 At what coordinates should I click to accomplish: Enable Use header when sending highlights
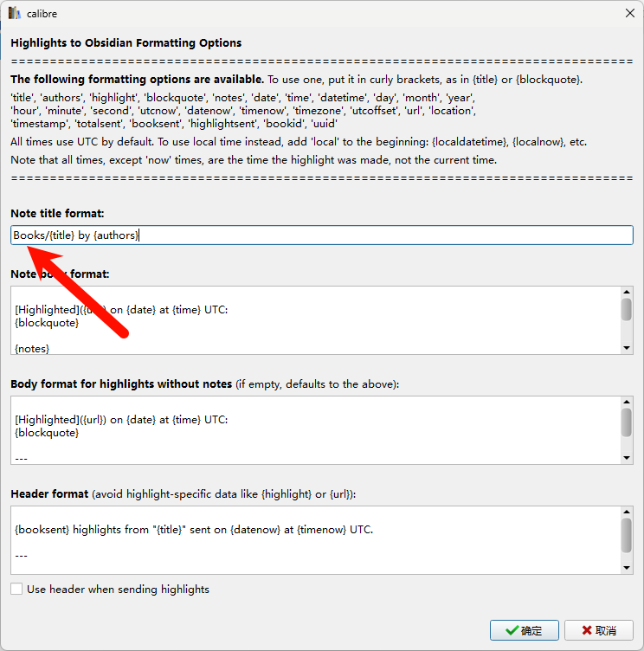tap(17, 590)
